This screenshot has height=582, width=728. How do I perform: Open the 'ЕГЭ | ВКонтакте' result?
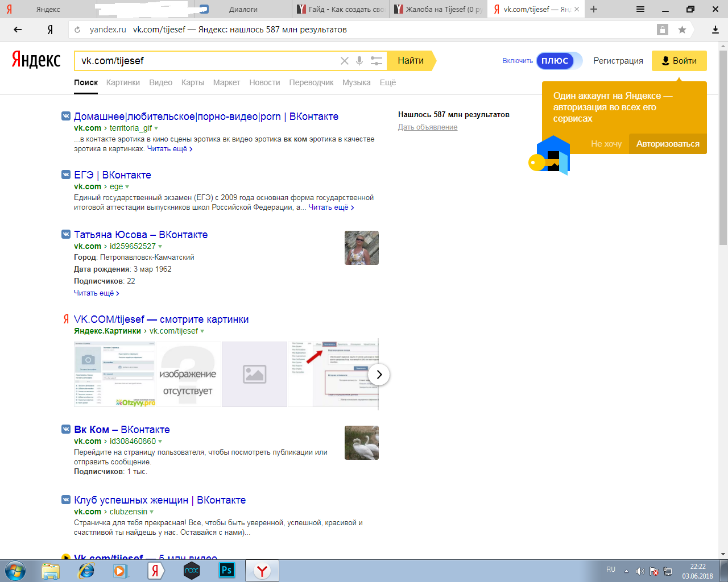113,175
